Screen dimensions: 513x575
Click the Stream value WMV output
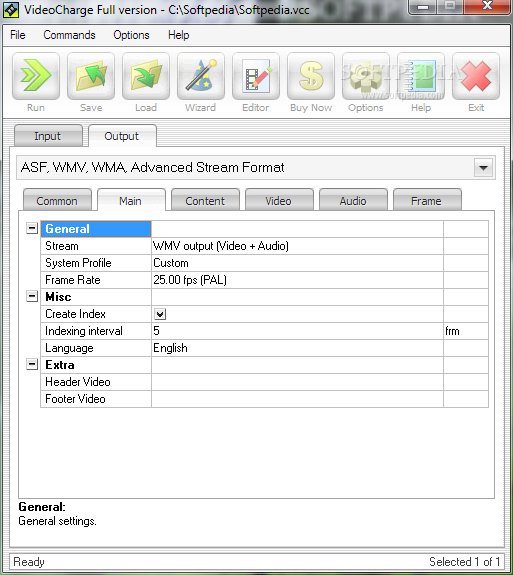point(297,246)
